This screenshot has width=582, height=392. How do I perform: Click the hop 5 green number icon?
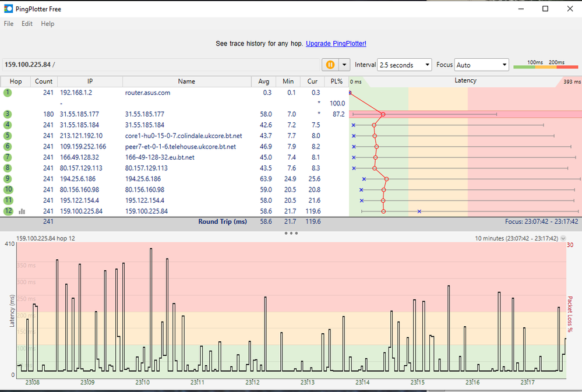click(8, 136)
